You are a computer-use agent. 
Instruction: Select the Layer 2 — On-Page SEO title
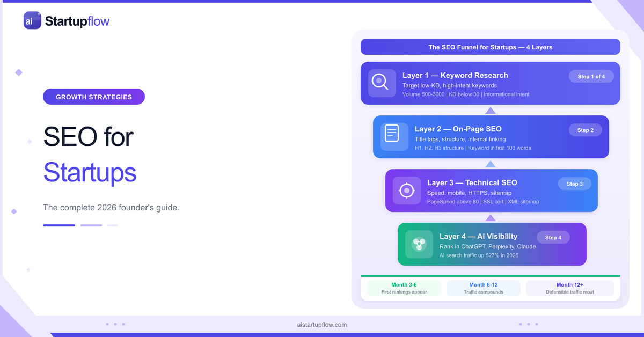click(458, 129)
